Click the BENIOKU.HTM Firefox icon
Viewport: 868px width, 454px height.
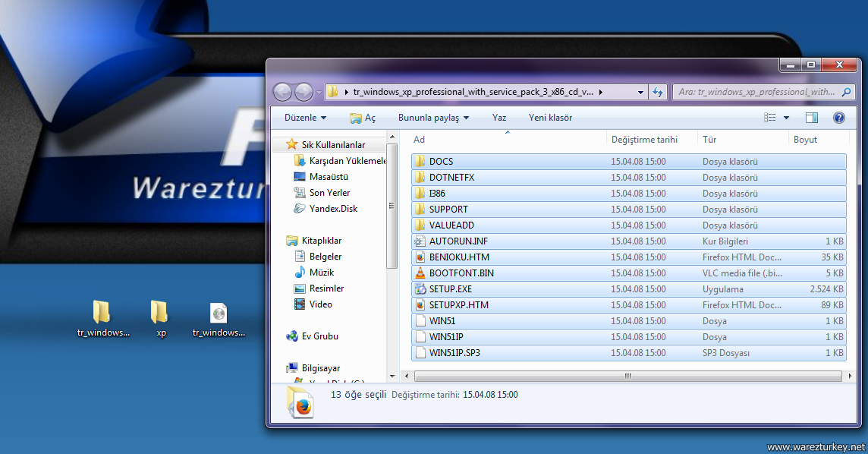pos(420,257)
